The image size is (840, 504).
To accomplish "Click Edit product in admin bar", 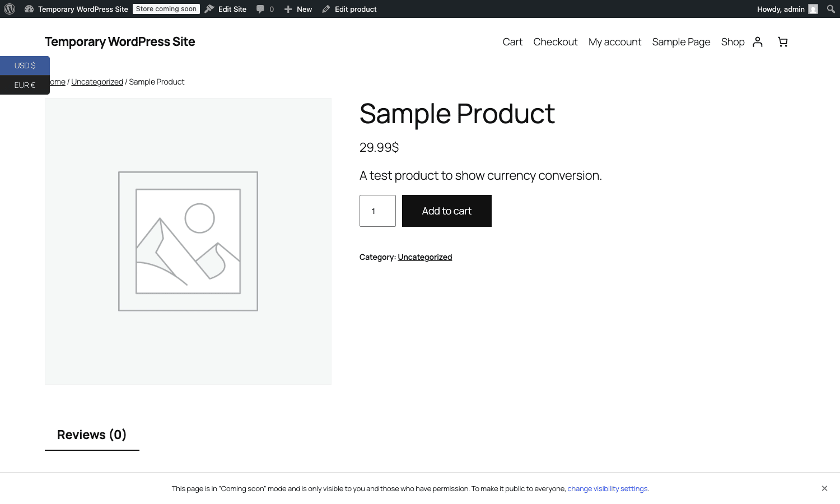I will 349,9.
